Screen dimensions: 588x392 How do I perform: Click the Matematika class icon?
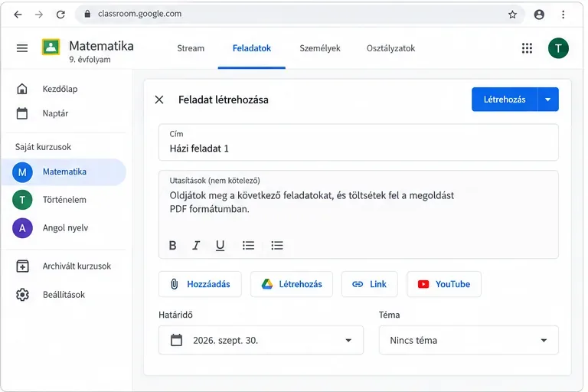(x=51, y=47)
